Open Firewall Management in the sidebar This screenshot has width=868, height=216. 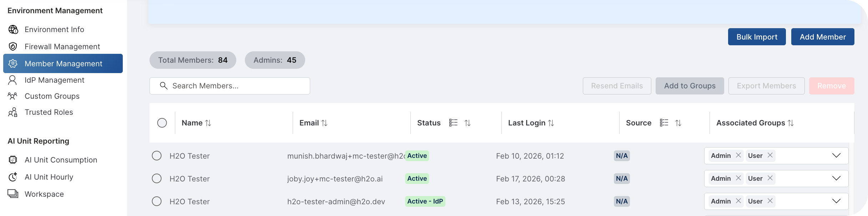coord(62,47)
